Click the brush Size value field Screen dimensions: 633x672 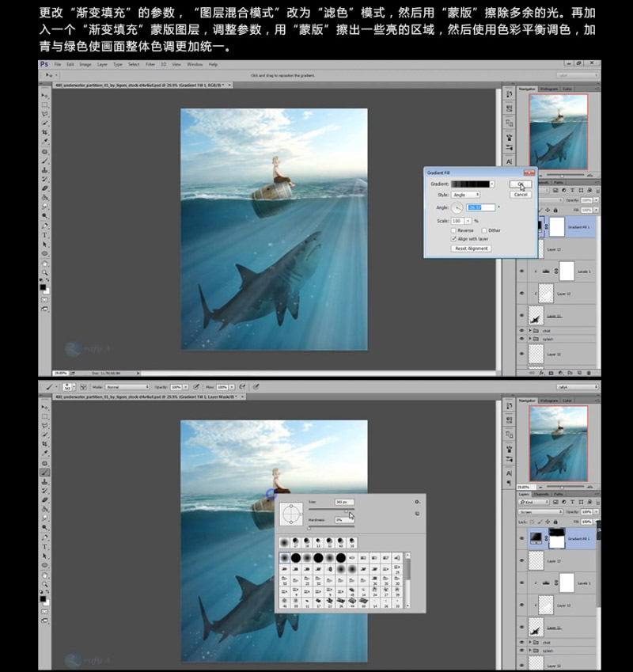pyautogui.click(x=344, y=502)
